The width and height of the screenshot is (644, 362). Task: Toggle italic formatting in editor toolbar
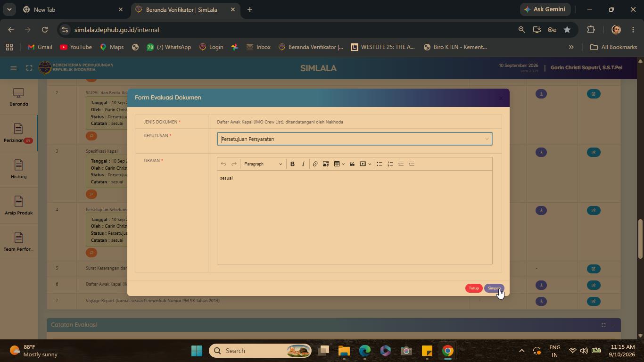pos(303,164)
